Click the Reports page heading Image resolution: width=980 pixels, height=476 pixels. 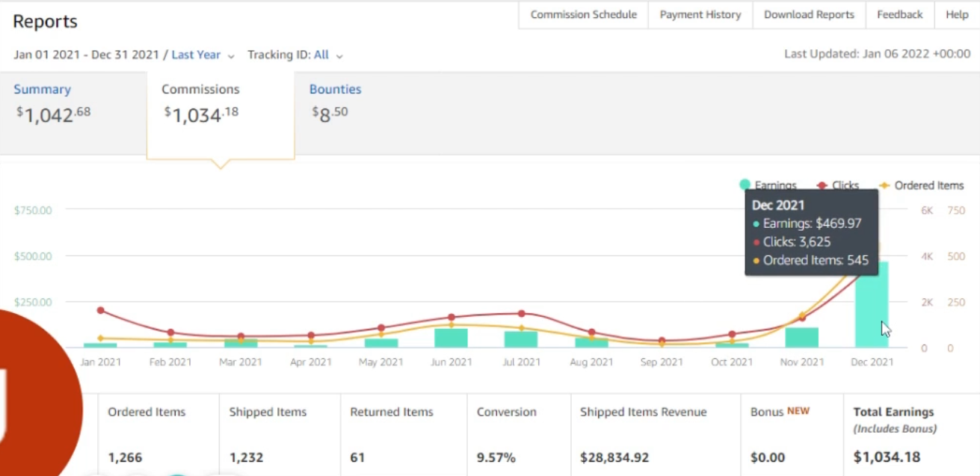(45, 21)
